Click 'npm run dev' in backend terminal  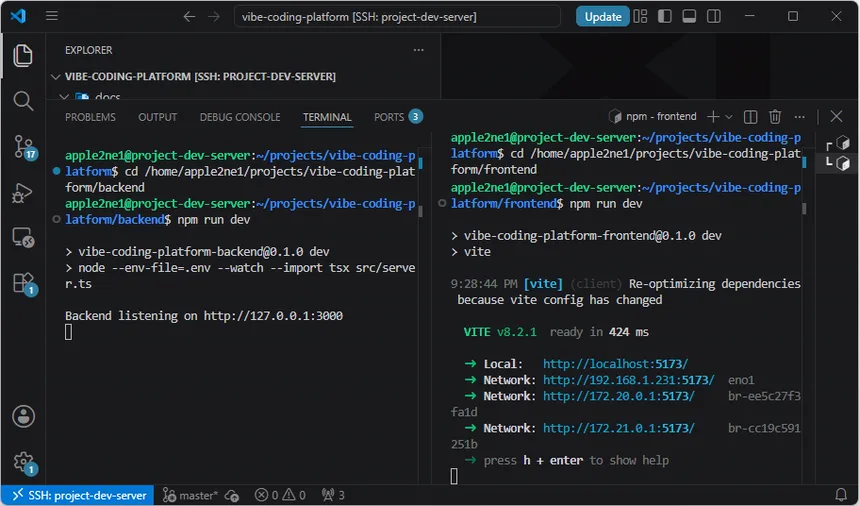(214, 220)
